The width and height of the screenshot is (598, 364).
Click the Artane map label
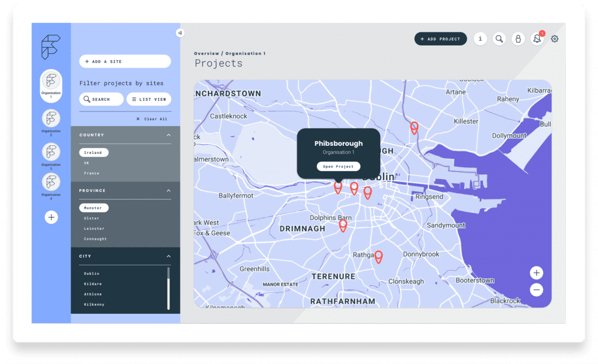pyautogui.click(x=456, y=92)
